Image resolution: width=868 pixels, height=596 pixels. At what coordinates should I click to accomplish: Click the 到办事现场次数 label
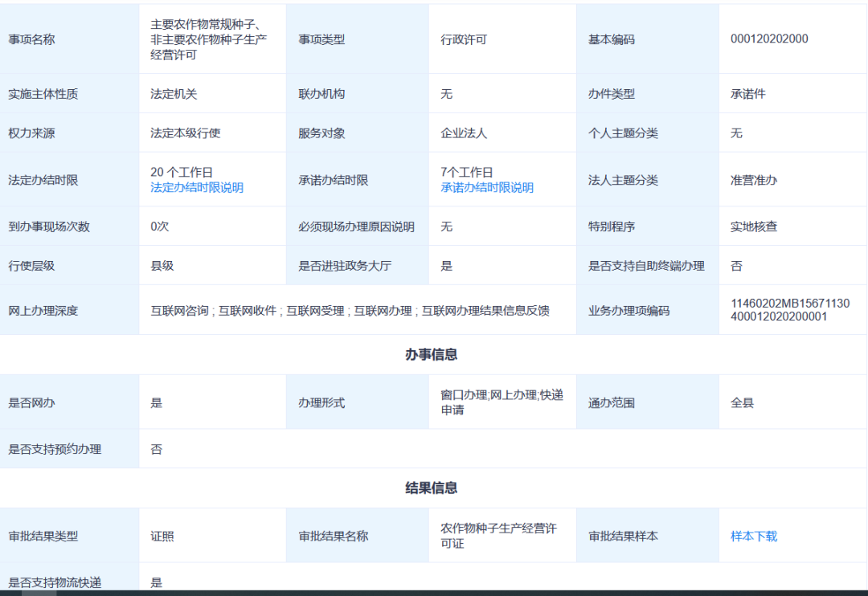point(49,227)
